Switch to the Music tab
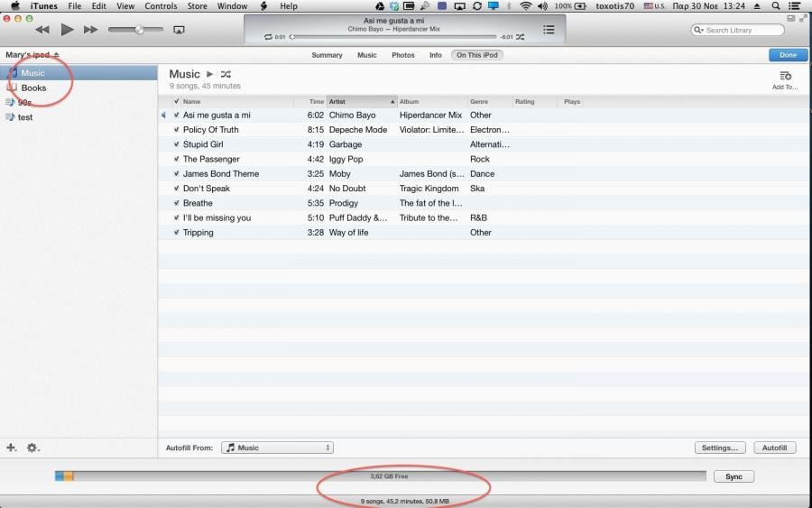812x508 pixels. pyautogui.click(x=366, y=55)
